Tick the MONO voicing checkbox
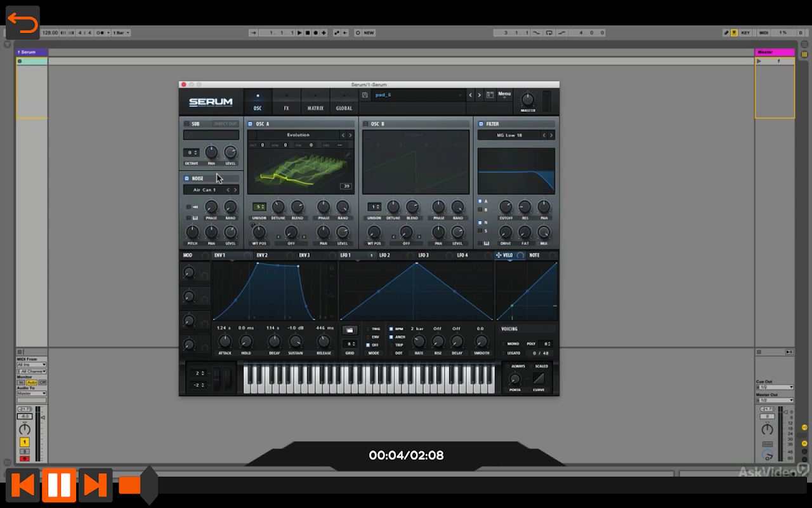This screenshot has width=812, height=508. tap(504, 344)
